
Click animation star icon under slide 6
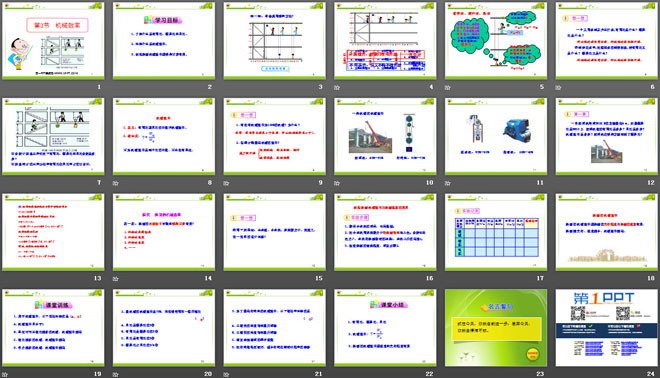click(x=558, y=88)
